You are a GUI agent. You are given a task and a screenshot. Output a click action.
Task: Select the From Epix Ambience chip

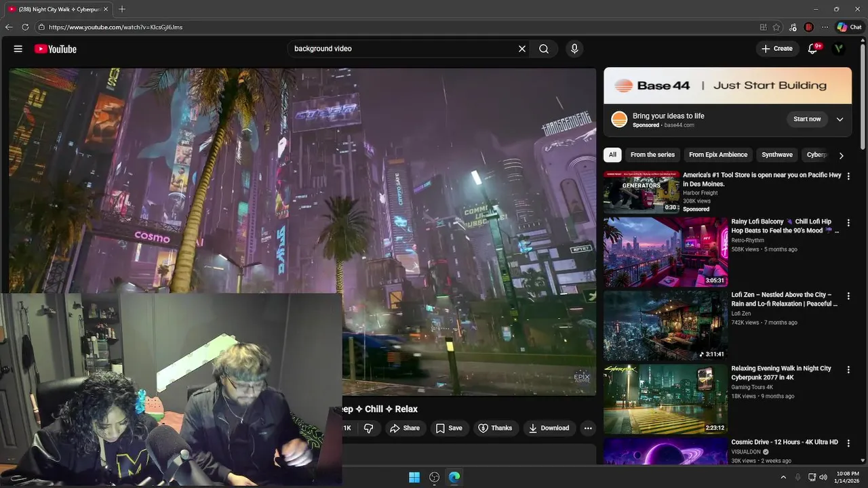pos(718,155)
